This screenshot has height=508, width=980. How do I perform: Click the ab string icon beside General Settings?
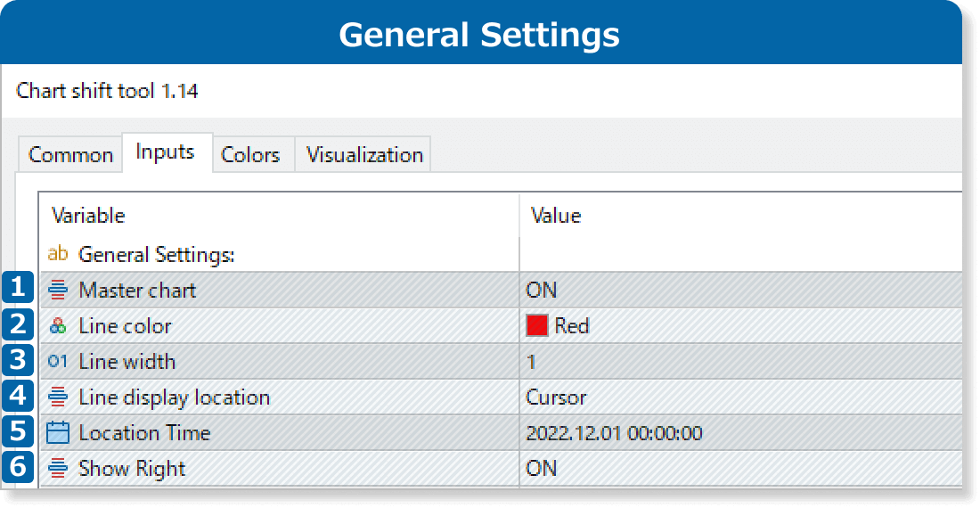[58, 254]
